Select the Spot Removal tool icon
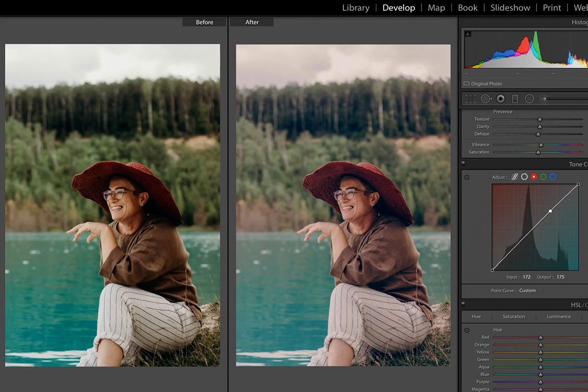 point(486,98)
